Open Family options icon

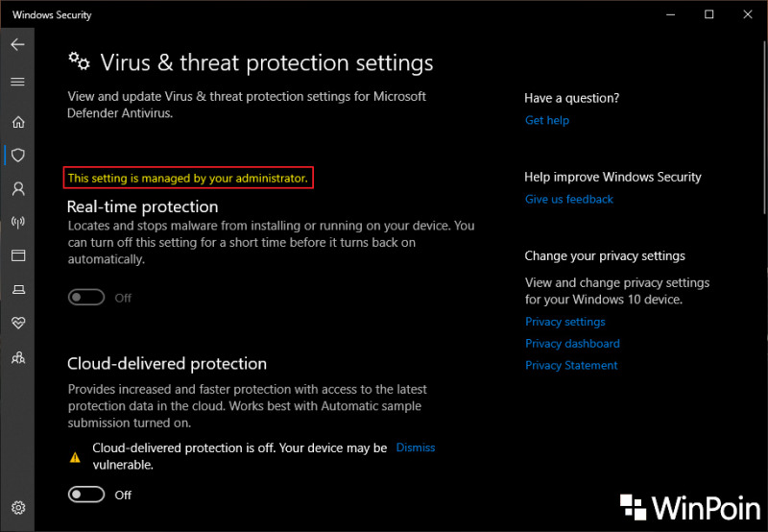(x=18, y=357)
